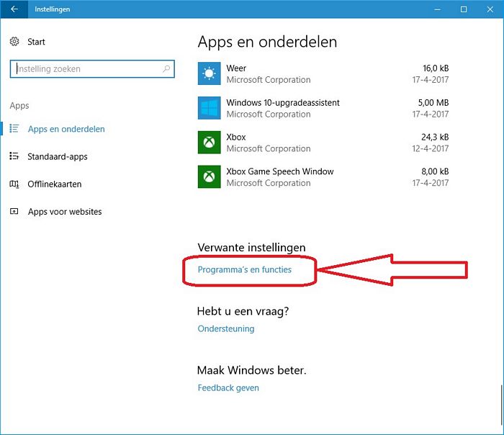Click the Xbox Game Speech Window icon
Viewport: 504px width, 435px height.
coord(209,177)
